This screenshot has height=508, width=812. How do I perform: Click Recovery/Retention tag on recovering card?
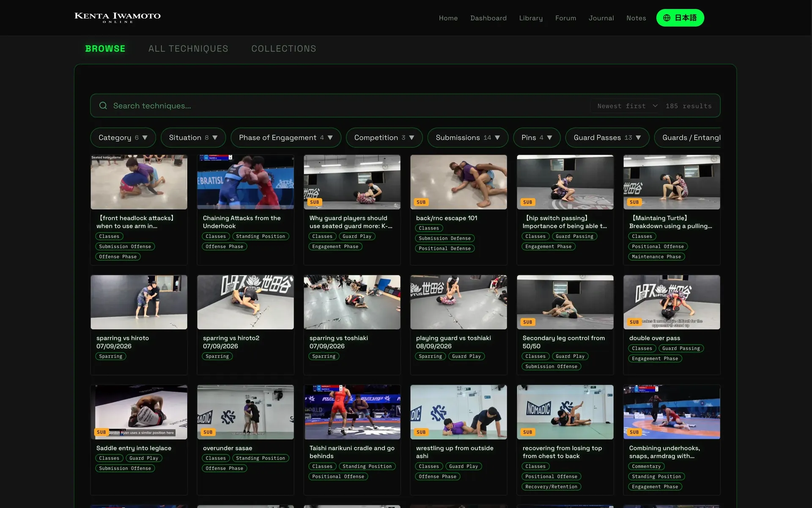551,487
